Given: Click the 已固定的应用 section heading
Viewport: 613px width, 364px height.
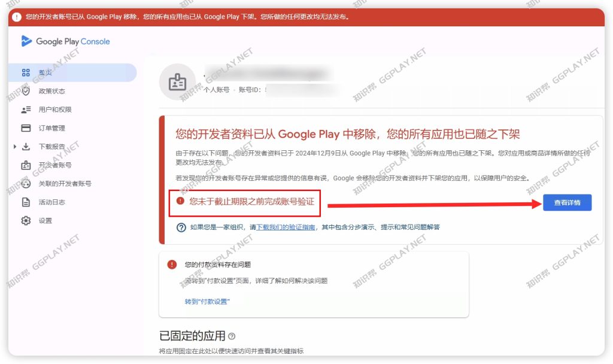Looking at the screenshot, I should (192, 336).
